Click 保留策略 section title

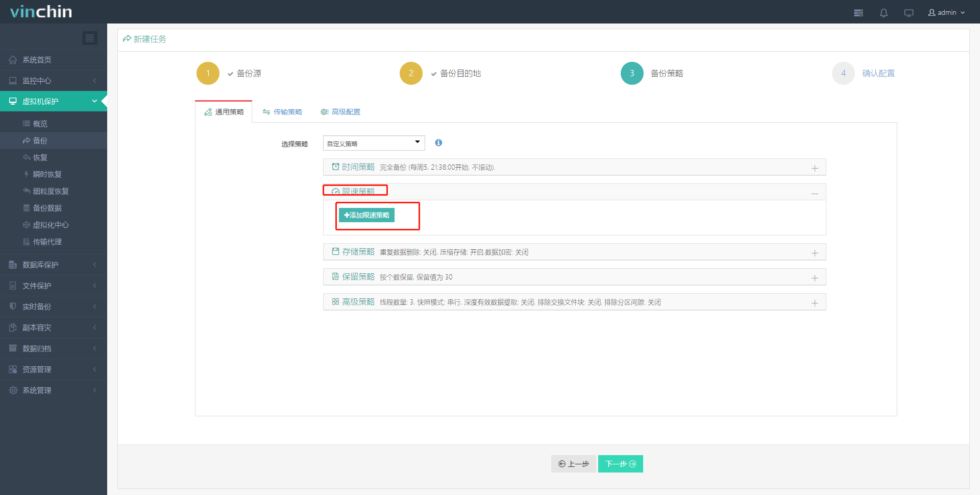[x=358, y=277]
